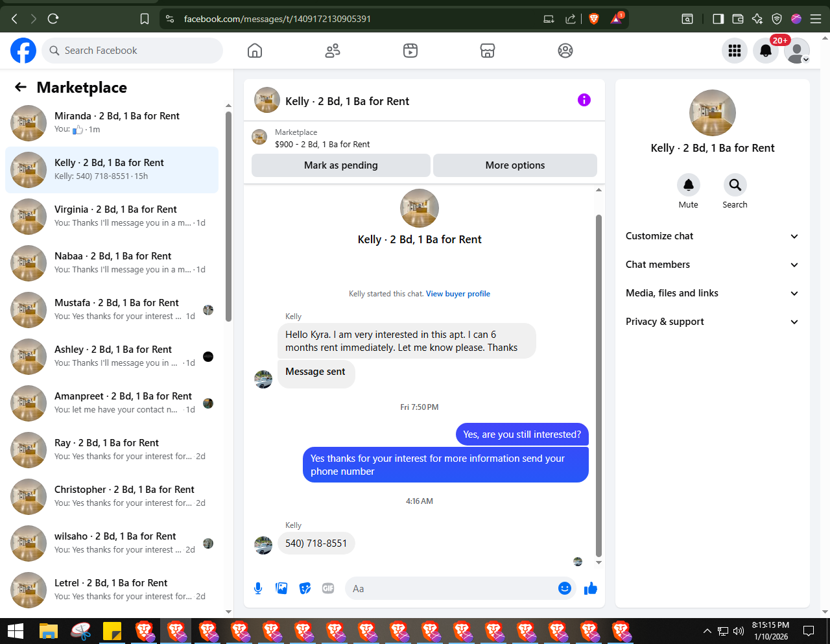Go back with Marketplace arrow

tap(21, 87)
